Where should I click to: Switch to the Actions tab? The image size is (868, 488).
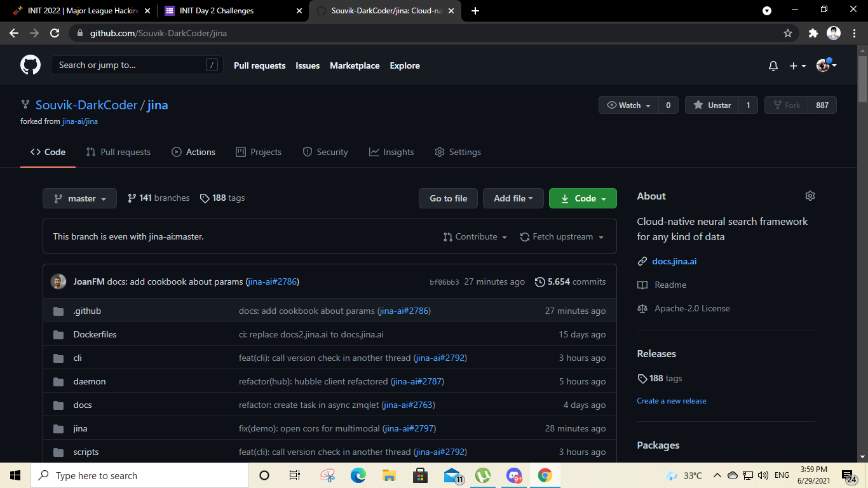click(193, 152)
